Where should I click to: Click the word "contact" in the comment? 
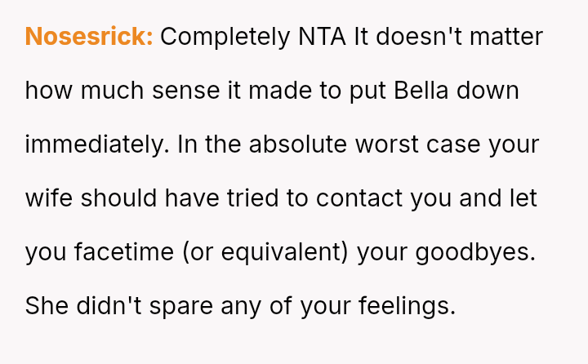coord(359,198)
